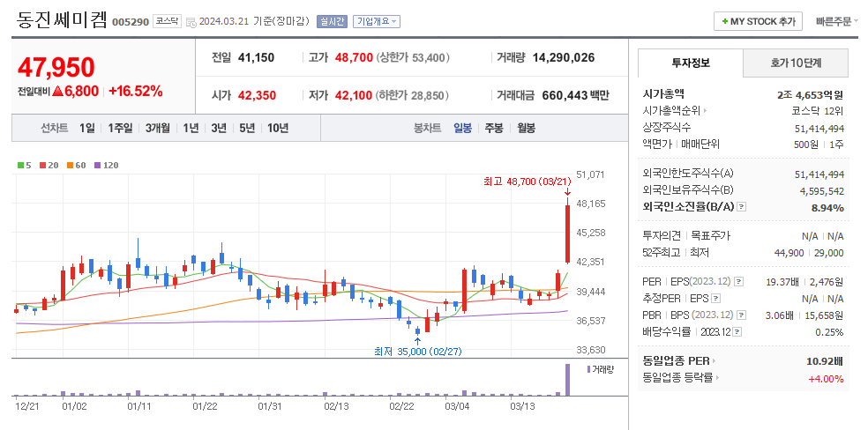868x430 pixels.
Task: Open the 외국인소진율(B/A) help question icon
Action: coord(742,207)
